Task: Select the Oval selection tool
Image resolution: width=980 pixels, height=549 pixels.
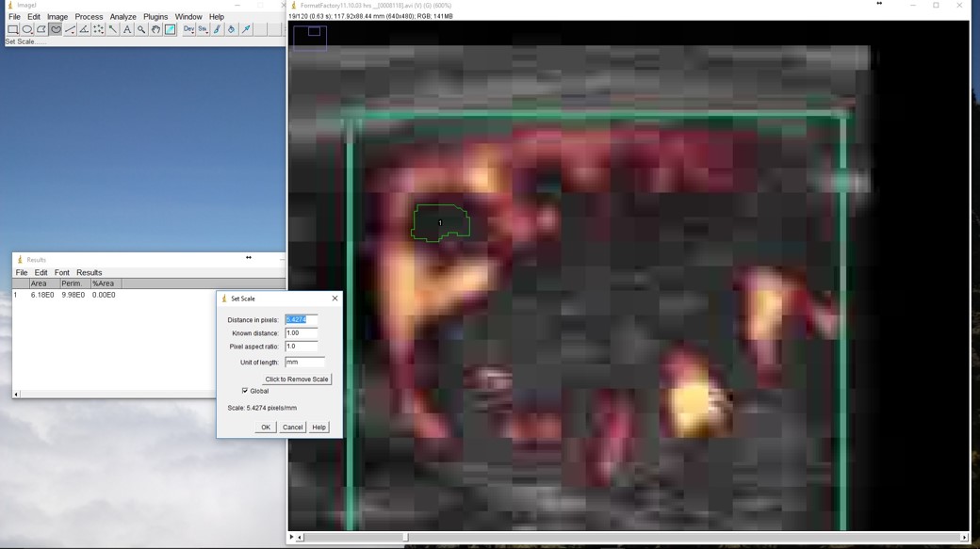Action: click(x=27, y=30)
